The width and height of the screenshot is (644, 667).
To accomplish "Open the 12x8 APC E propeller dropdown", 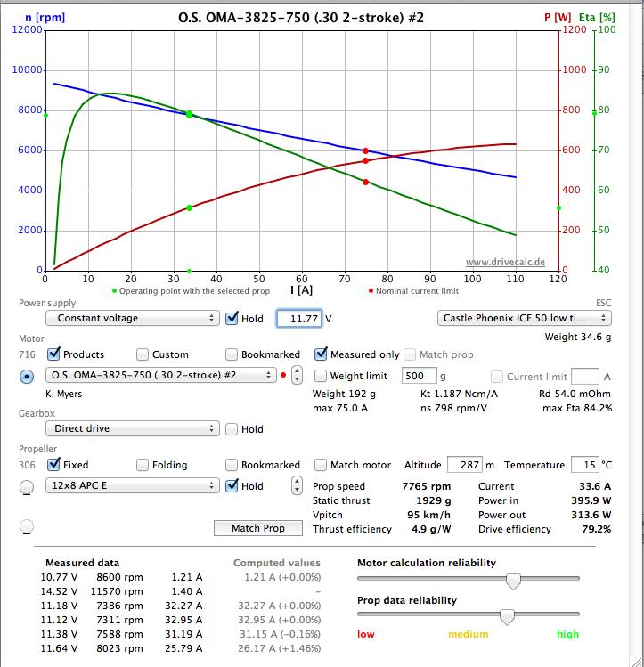I will tap(133, 485).
